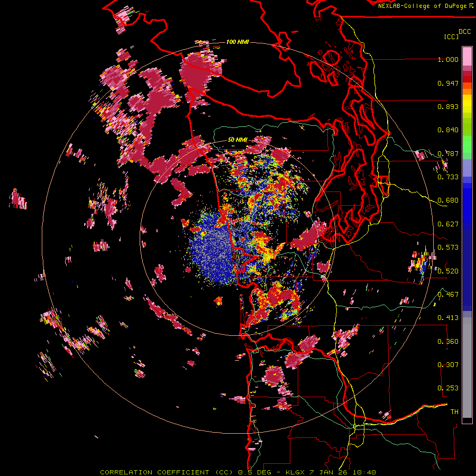Click the 0.307 legend value
The height and width of the screenshot is (476, 476).
pyautogui.click(x=448, y=365)
